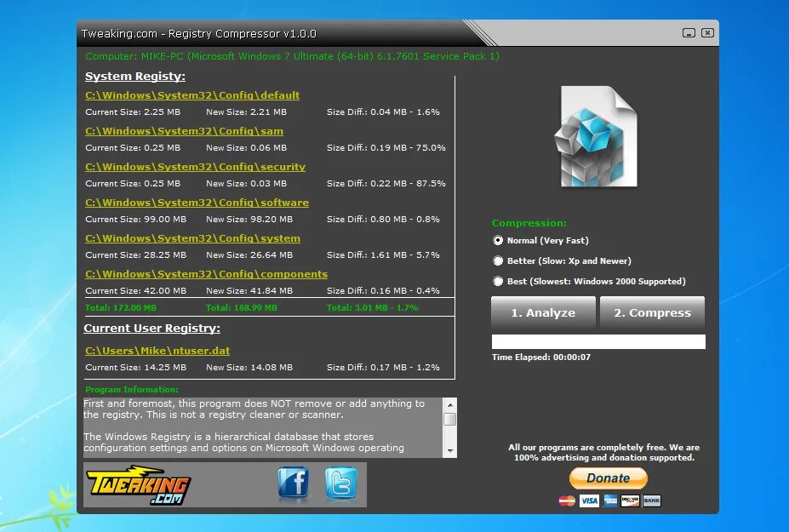Open the Config\system registry path link
The image size is (789, 532).
[192, 238]
